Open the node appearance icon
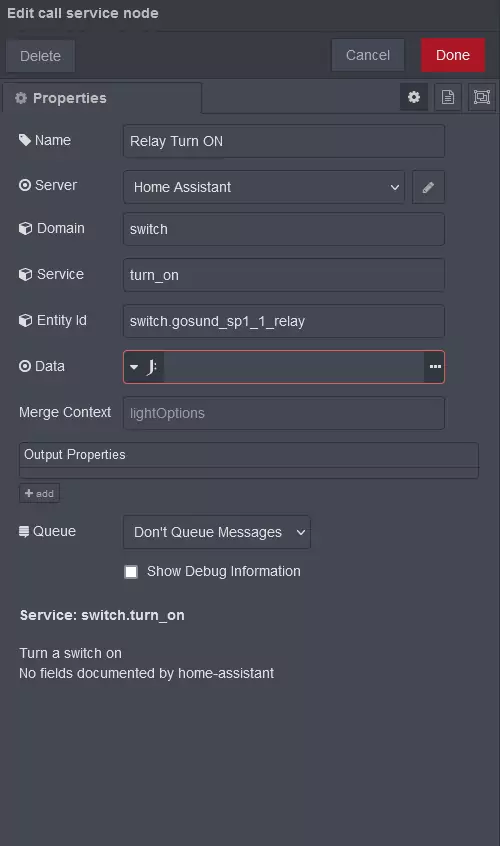 coord(482,97)
